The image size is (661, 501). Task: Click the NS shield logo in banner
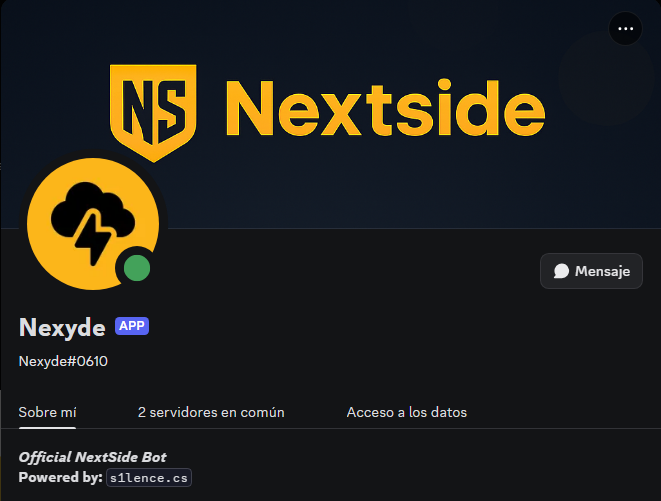point(153,113)
